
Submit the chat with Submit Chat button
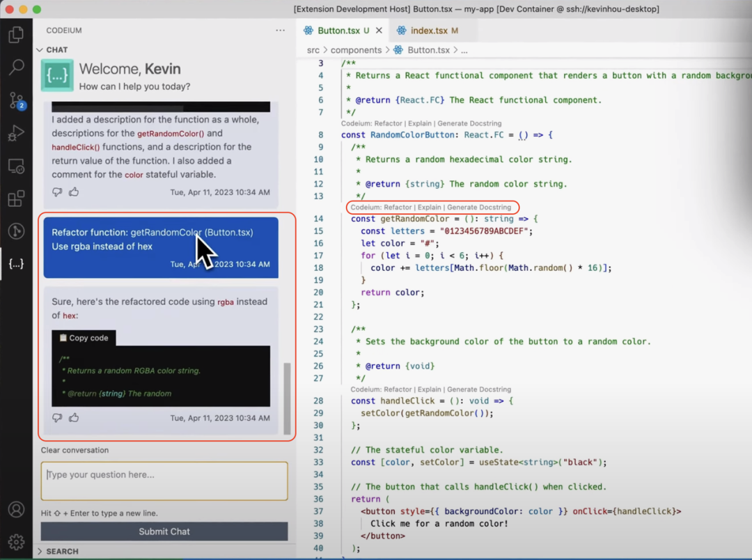click(x=164, y=531)
